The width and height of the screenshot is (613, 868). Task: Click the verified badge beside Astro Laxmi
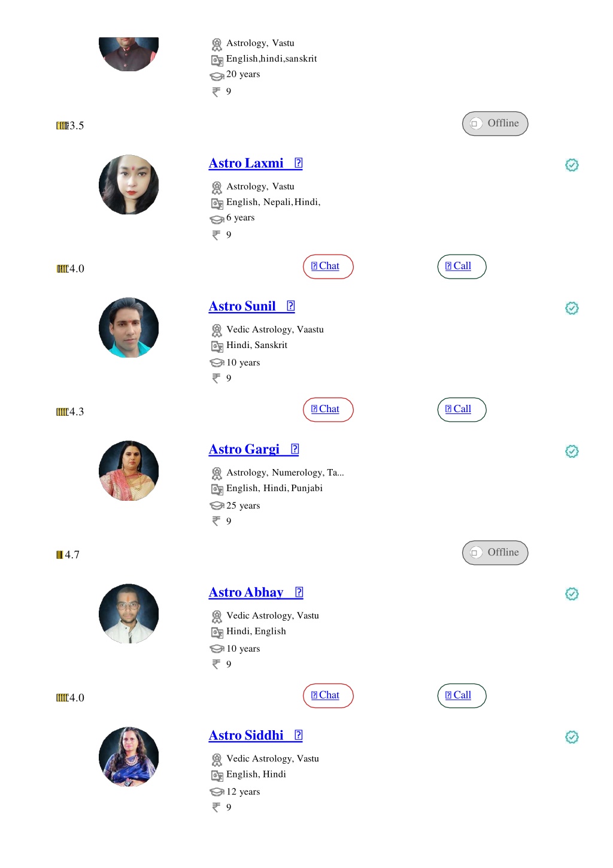click(572, 165)
